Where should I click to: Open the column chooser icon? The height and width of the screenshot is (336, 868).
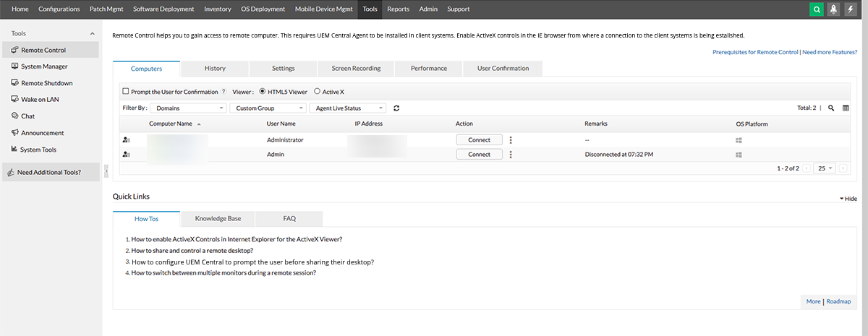coord(846,108)
